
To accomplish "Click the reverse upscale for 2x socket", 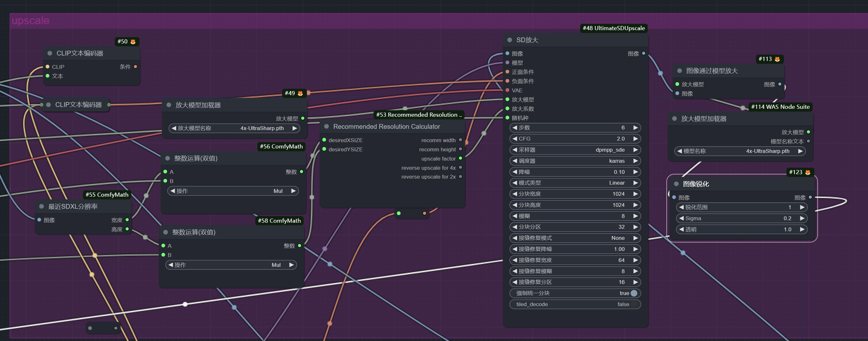I will pos(460,176).
